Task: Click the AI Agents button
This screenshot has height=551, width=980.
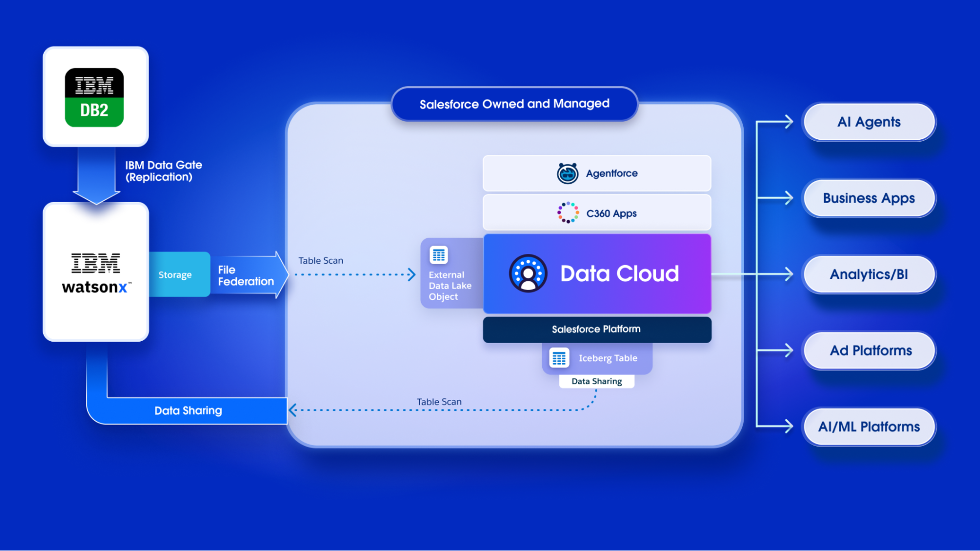Action: click(x=869, y=122)
